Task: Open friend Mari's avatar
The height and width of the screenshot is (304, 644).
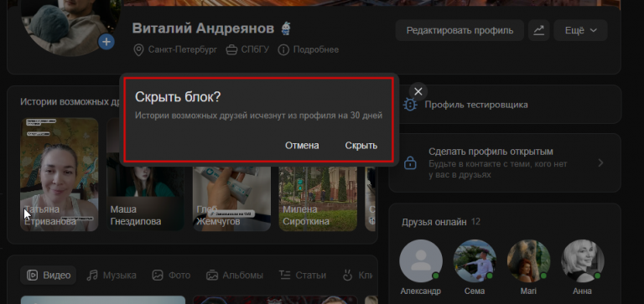Action: pos(528,261)
